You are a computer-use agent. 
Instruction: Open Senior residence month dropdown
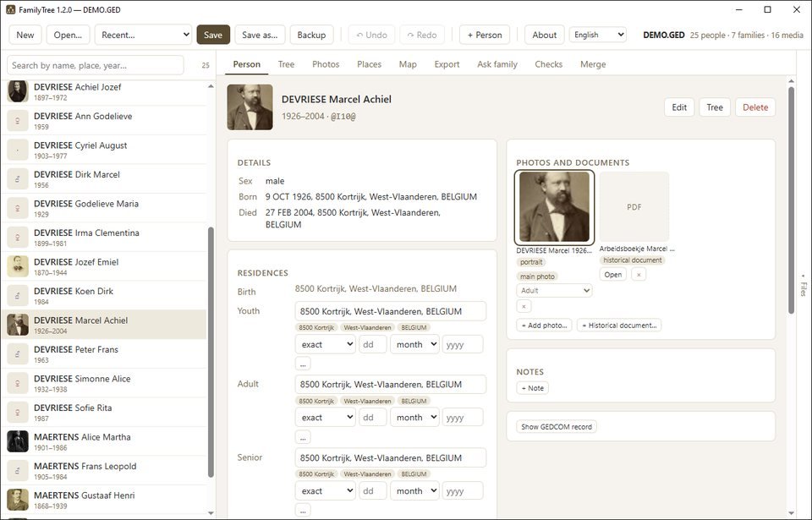point(414,491)
